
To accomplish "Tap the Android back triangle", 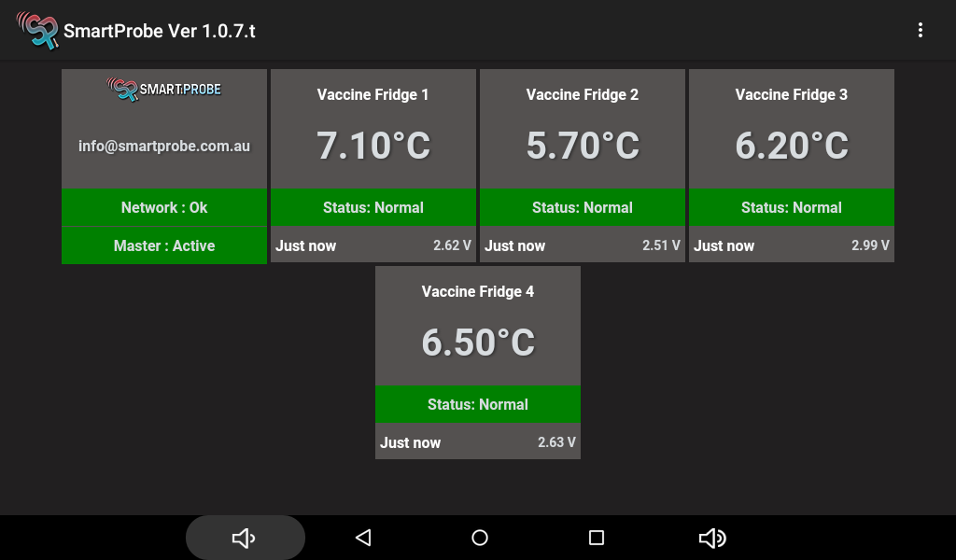I will [x=363, y=538].
